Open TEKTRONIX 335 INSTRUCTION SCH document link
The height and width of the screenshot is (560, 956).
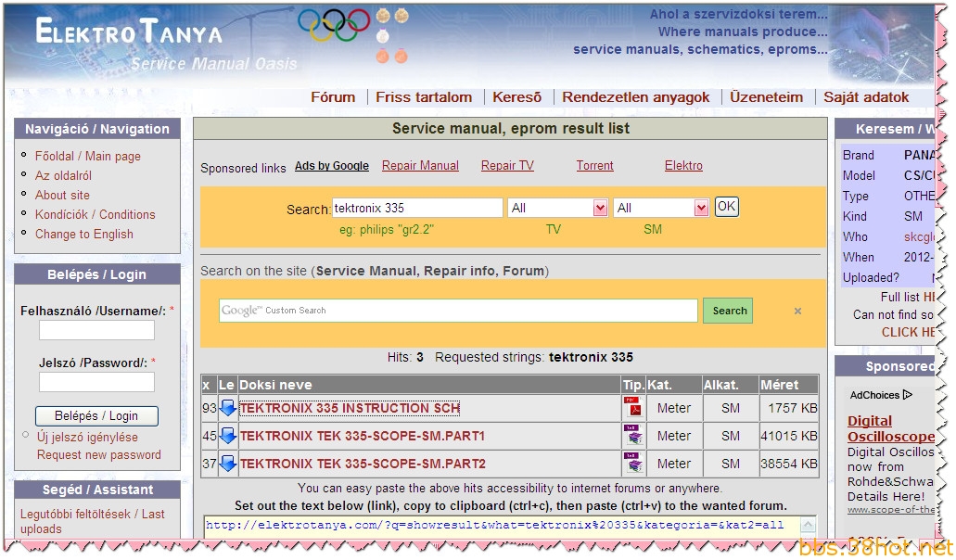coord(350,408)
